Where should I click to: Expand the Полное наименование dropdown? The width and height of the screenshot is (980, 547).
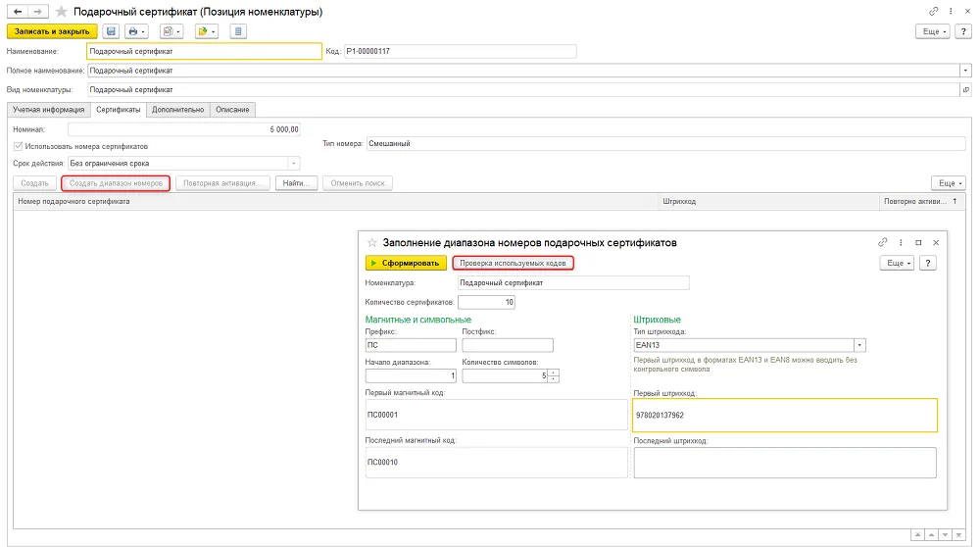point(965,71)
